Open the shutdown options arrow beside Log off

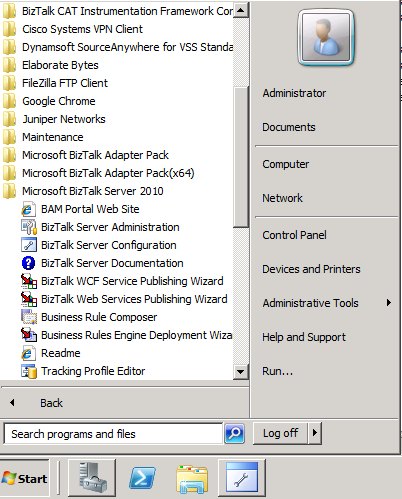tap(315, 433)
